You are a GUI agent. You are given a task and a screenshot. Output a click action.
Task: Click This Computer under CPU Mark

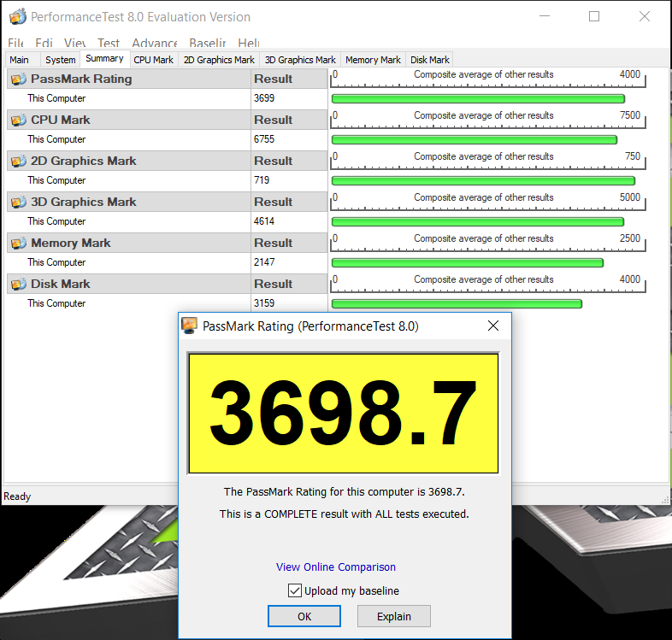[x=56, y=139]
